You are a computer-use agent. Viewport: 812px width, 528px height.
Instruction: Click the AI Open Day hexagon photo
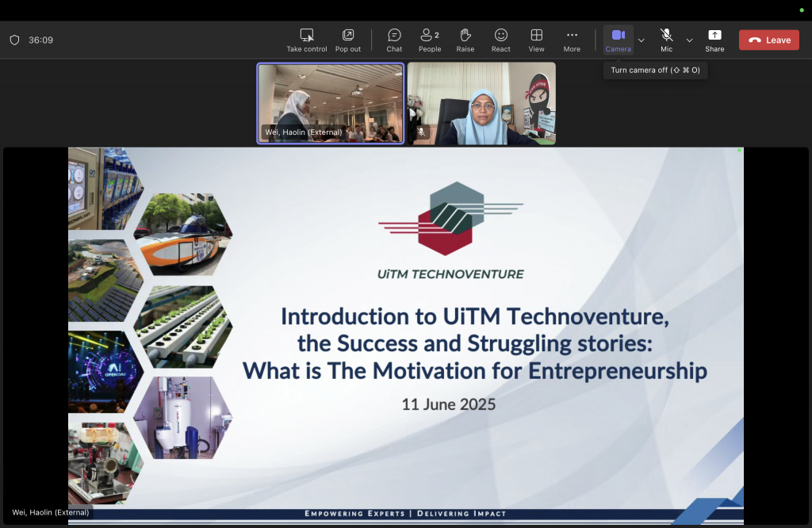[x=105, y=372]
